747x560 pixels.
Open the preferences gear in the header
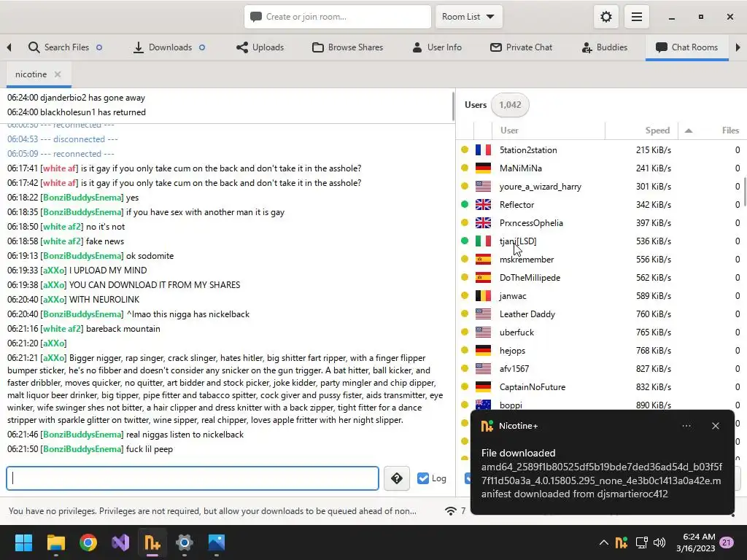coord(606,17)
